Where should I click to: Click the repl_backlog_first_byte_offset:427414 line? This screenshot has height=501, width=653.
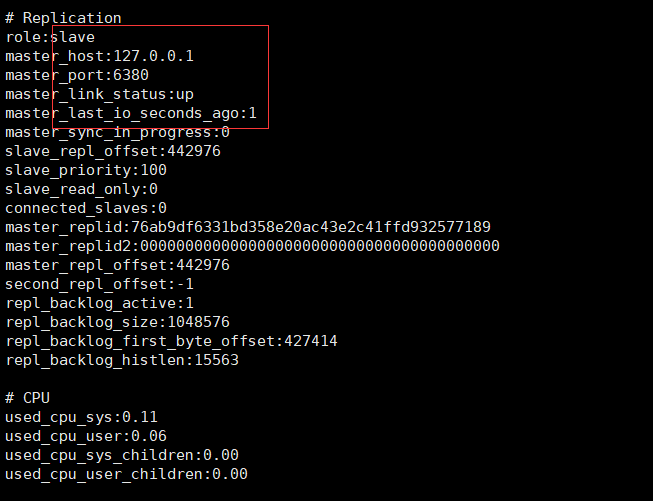point(171,341)
